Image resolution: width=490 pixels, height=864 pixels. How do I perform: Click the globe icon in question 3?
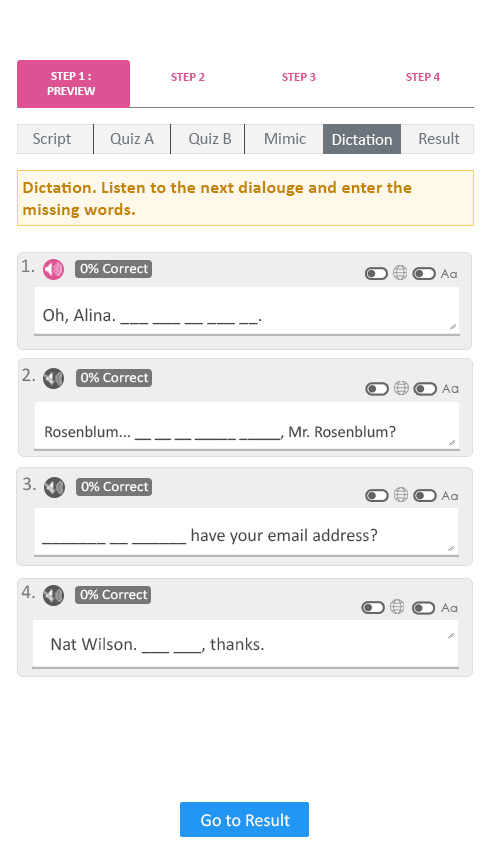pos(401,495)
